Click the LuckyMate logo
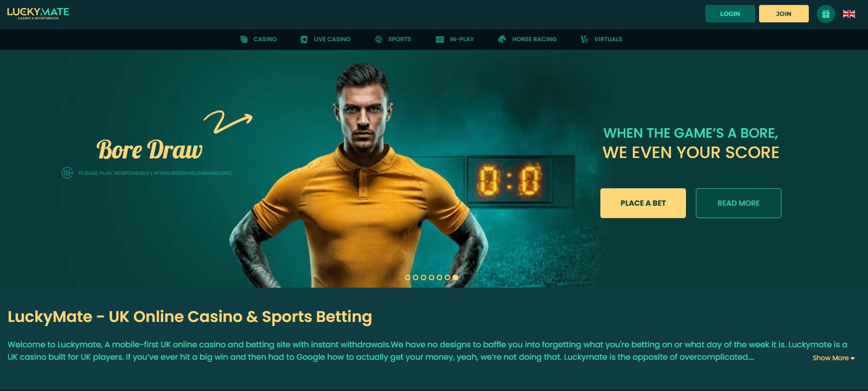The width and height of the screenshot is (868, 391). pos(38,13)
